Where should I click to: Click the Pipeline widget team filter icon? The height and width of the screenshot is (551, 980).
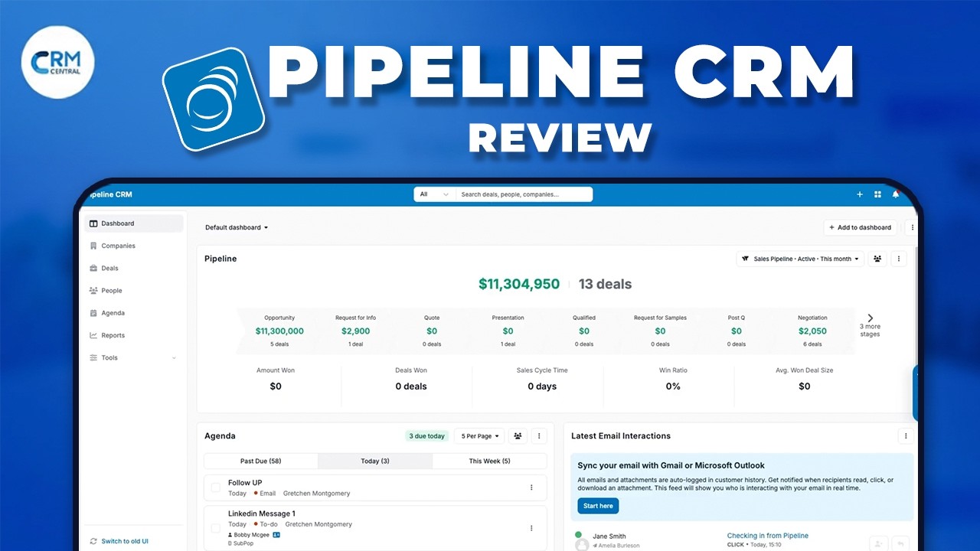[x=878, y=259]
